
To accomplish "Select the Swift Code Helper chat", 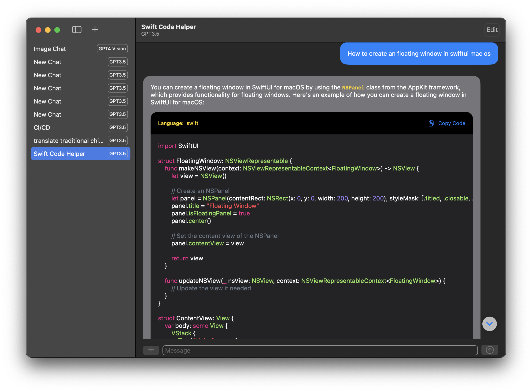I will [81, 154].
